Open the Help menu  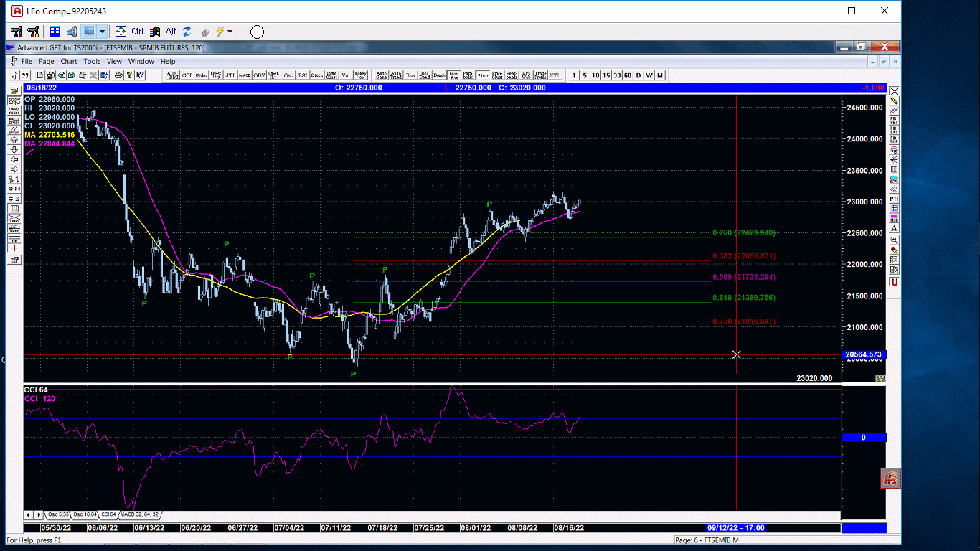click(x=168, y=62)
